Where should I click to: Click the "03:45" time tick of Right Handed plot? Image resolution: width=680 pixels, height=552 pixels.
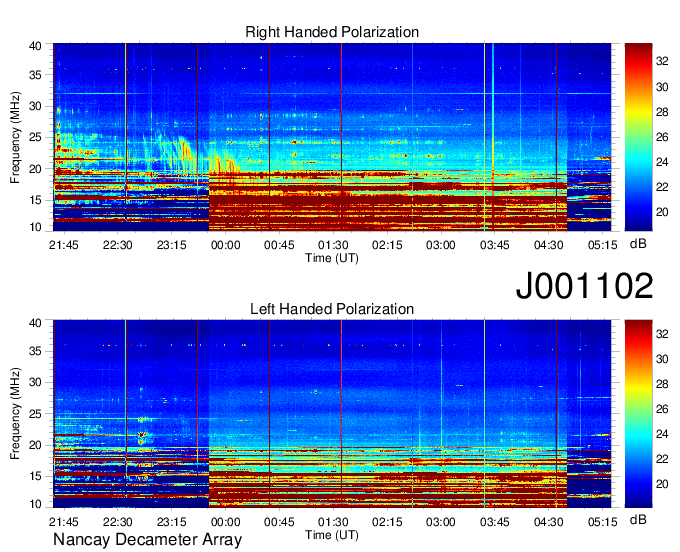point(495,245)
